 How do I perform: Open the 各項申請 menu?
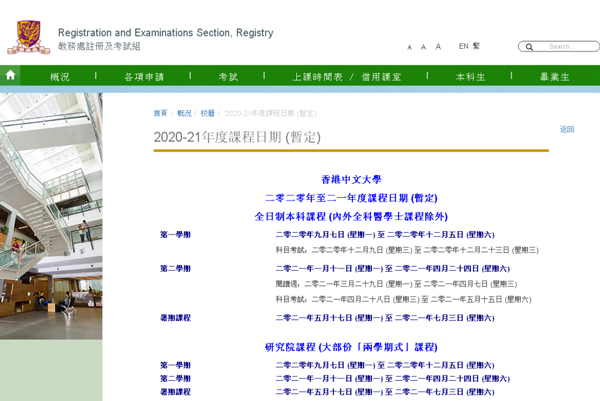[144, 77]
